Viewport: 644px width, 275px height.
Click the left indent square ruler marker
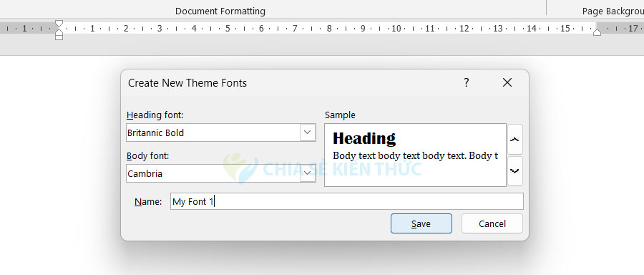pos(59,37)
